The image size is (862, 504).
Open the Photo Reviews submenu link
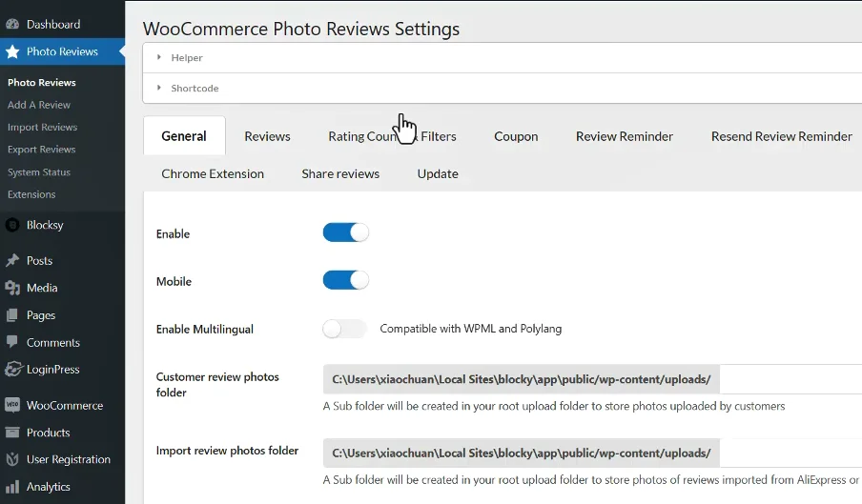[42, 82]
